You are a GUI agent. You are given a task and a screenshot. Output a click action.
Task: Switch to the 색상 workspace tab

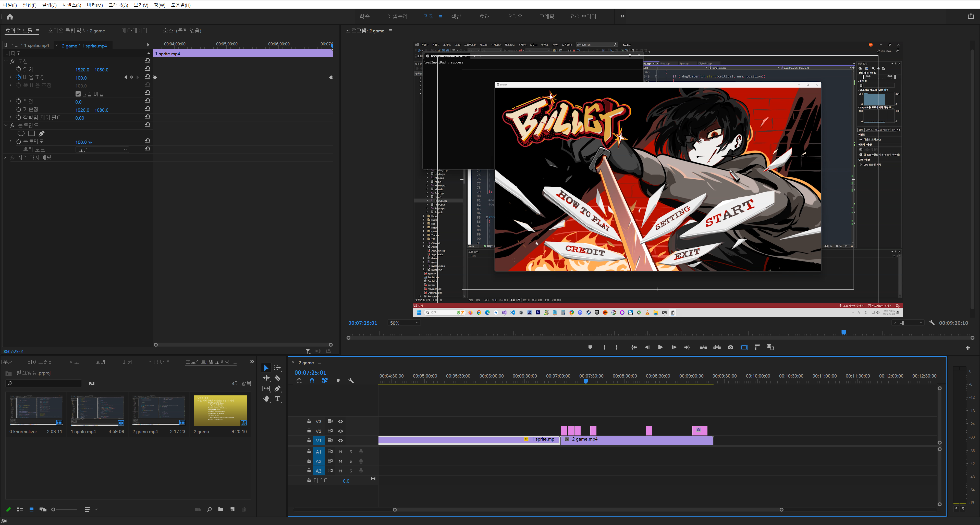point(456,16)
